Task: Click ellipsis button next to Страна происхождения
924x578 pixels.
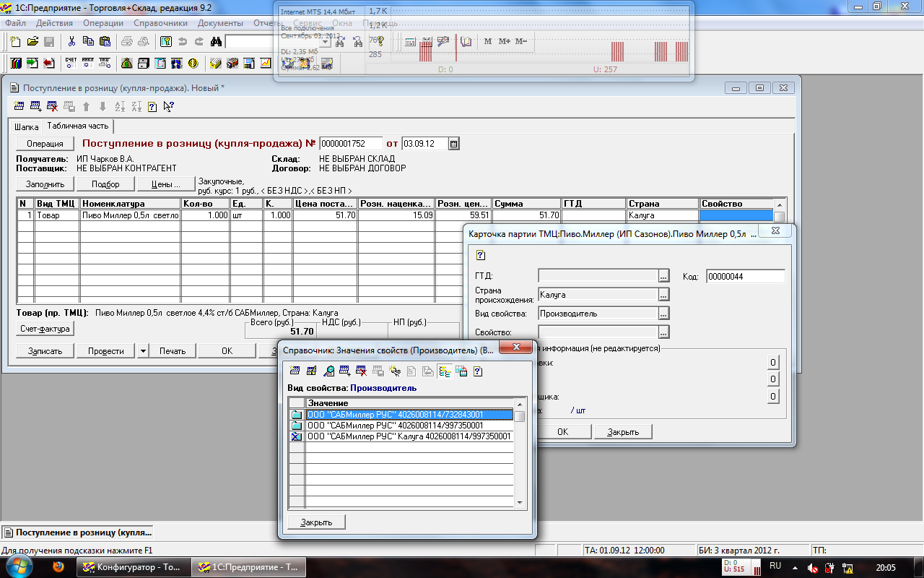Action: click(x=663, y=295)
